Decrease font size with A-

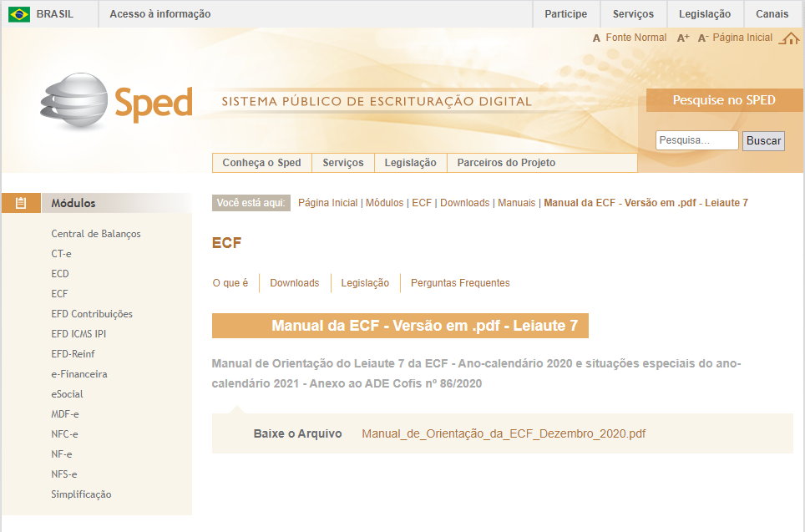click(x=703, y=38)
